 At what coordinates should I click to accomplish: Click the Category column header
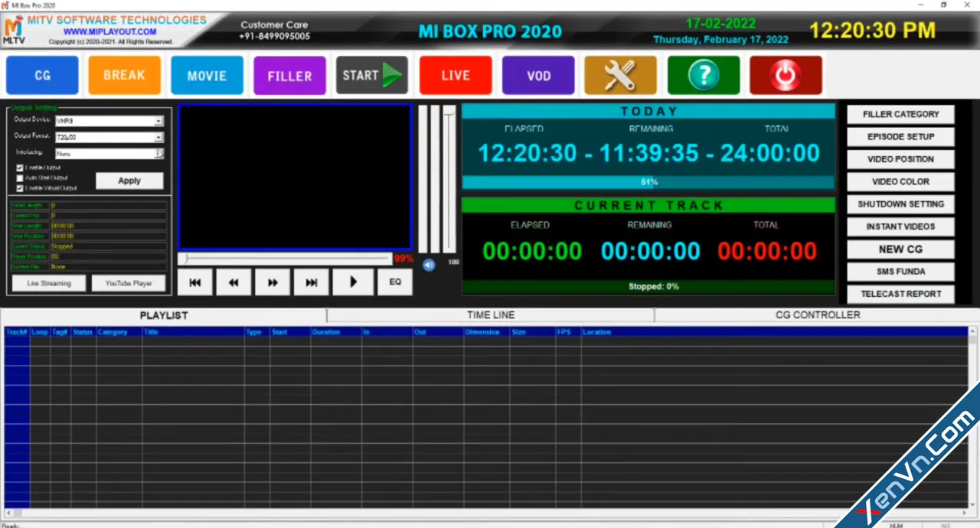[x=119, y=332]
